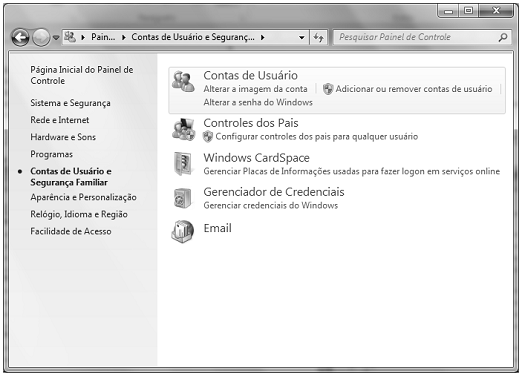Maximize the Control Panel window
Image resolution: width=522 pixels, height=378 pixels.
point(468,11)
